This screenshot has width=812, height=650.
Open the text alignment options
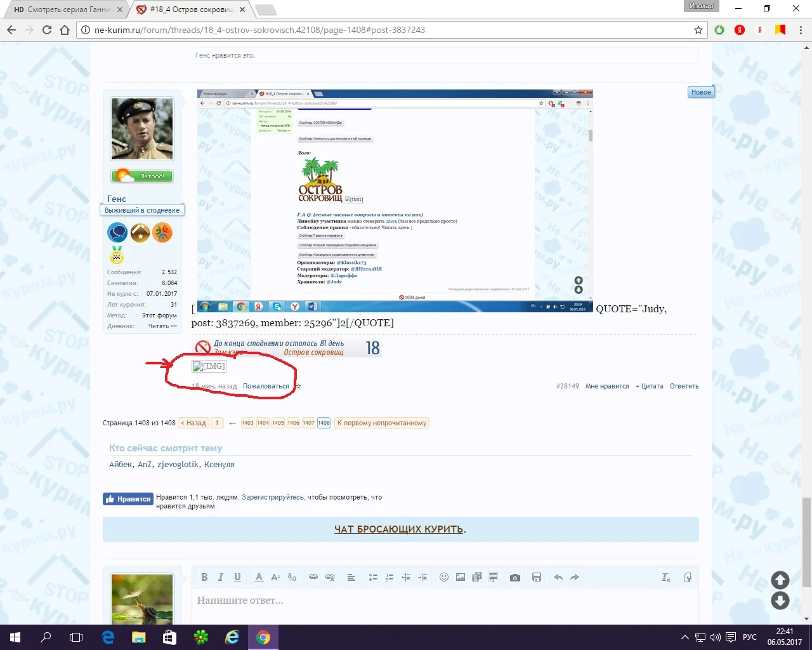pos(351,577)
